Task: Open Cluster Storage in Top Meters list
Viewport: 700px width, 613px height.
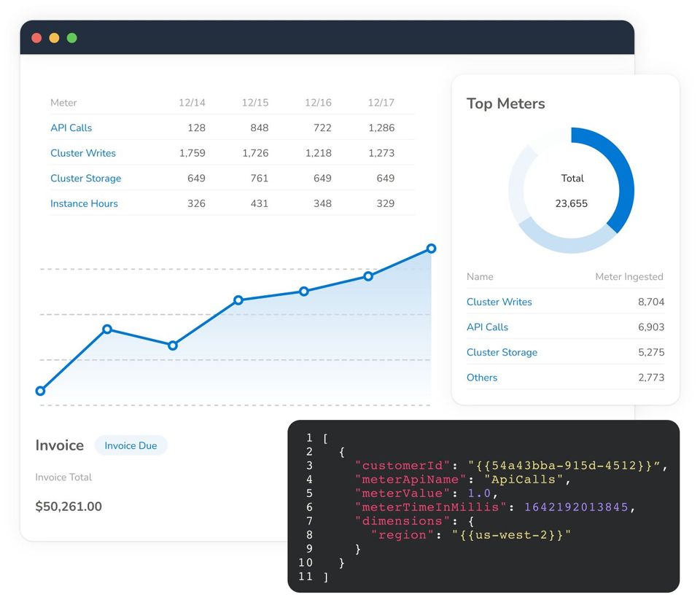Action: click(x=502, y=353)
